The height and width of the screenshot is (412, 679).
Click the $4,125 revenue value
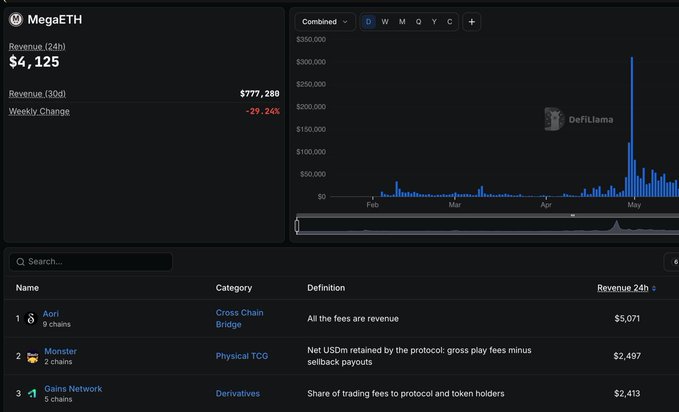(x=34, y=62)
